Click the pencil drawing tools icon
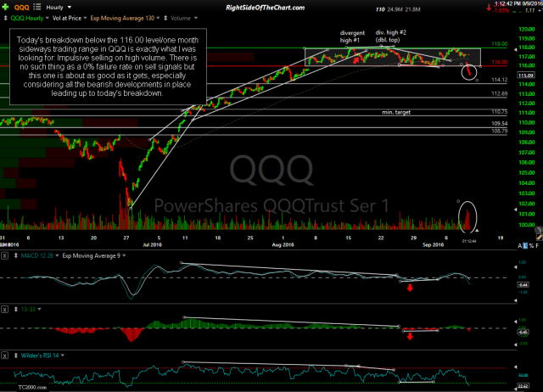 (x=540, y=238)
